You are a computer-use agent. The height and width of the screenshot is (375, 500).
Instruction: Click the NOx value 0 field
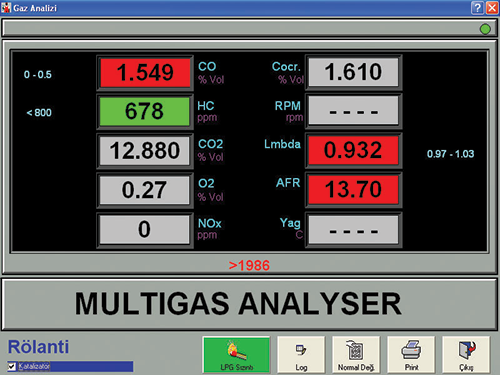click(145, 229)
